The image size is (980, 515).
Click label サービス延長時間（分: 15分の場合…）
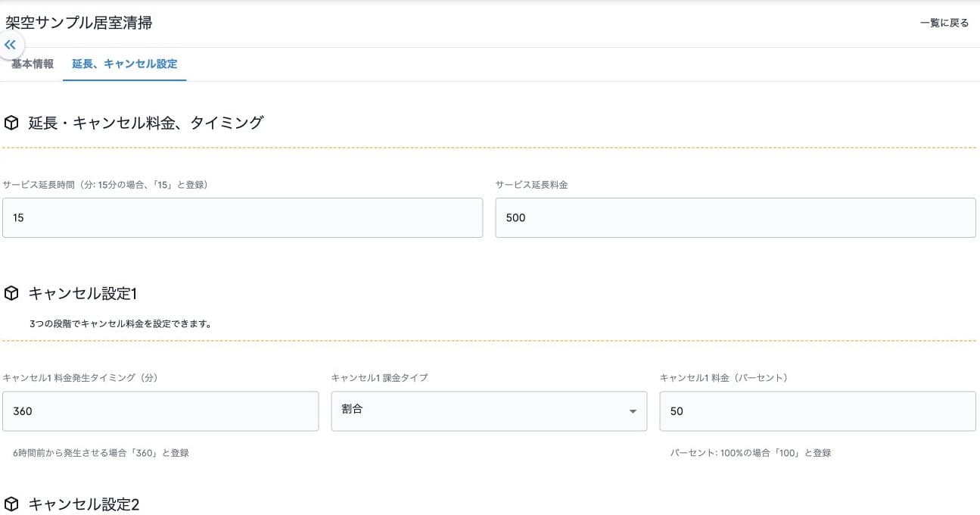105,185
